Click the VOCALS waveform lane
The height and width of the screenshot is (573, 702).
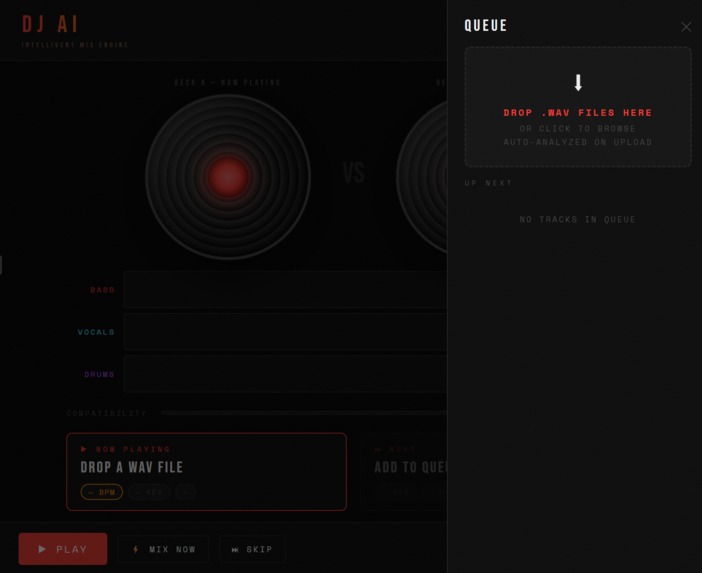click(285, 332)
